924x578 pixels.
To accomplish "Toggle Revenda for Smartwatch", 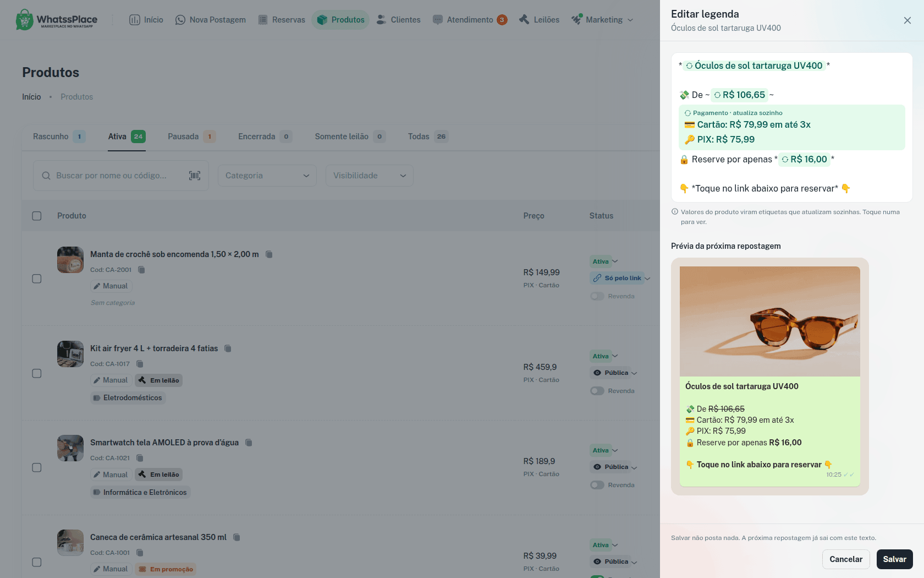I will pyautogui.click(x=597, y=485).
